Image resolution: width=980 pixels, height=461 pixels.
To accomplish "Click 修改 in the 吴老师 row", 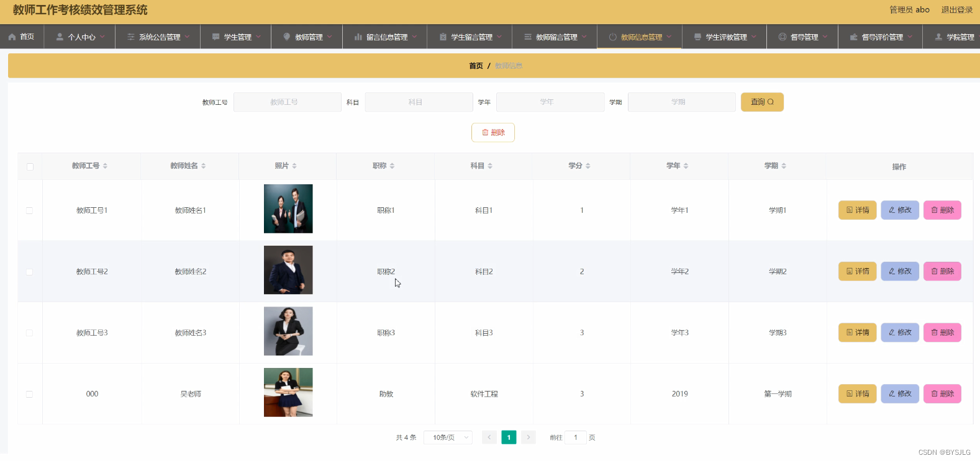I will point(900,394).
